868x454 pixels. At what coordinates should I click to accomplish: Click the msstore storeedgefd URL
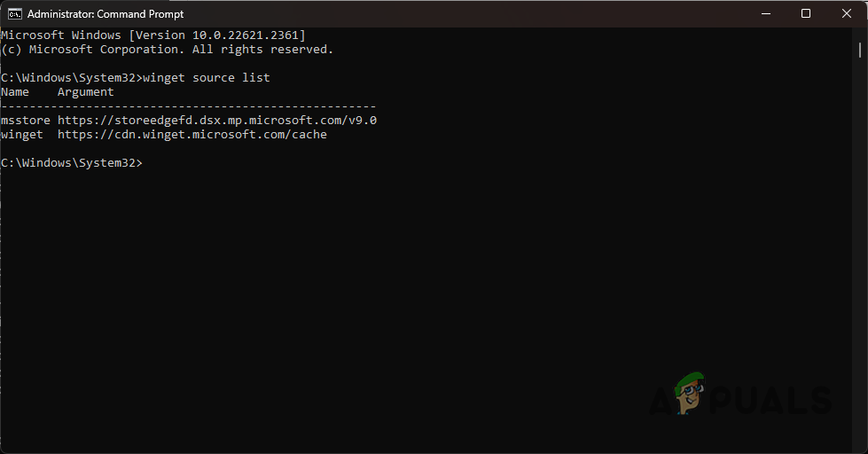point(217,120)
